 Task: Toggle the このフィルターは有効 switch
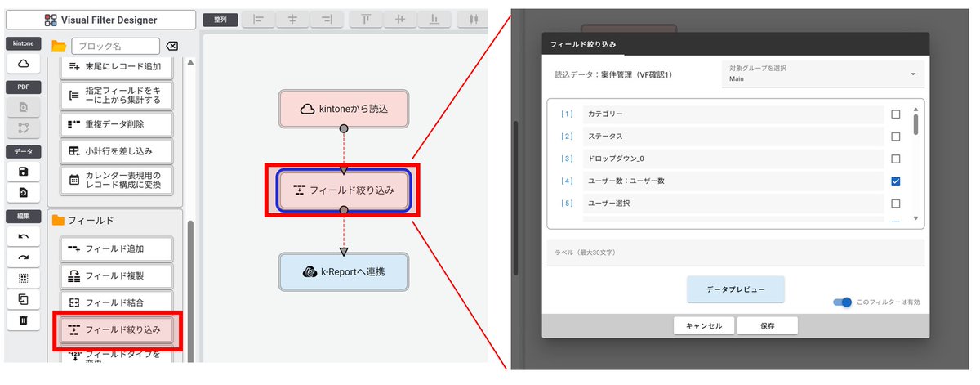(x=841, y=302)
